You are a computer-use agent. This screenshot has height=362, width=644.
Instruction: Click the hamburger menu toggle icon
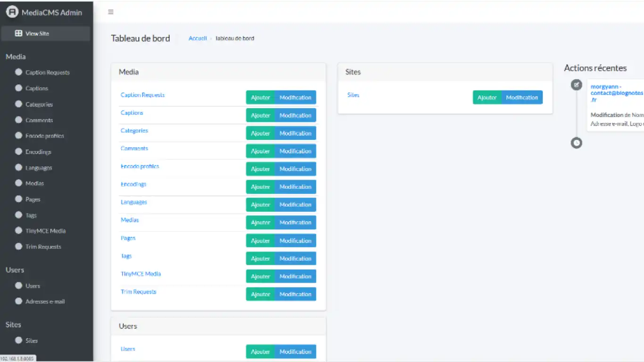pyautogui.click(x=111, y=12)
